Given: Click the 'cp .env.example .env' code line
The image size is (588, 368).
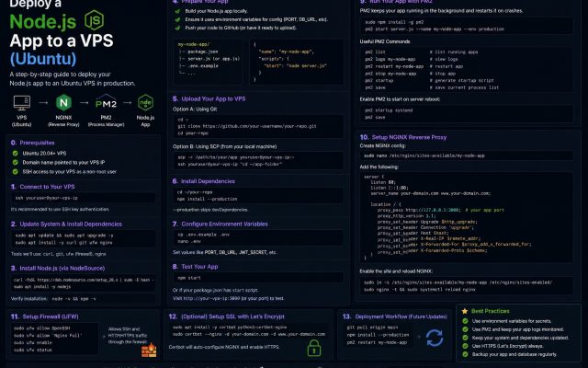Looking at the screenshot, I should [204, 235].
